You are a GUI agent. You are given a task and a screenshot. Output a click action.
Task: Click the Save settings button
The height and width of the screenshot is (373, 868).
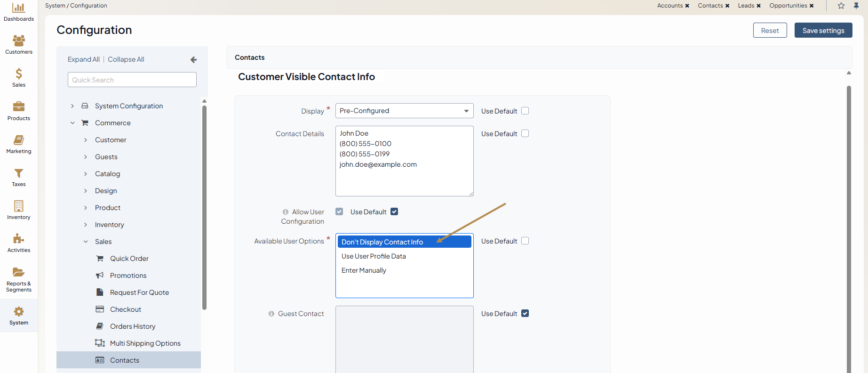pos(823,31)
